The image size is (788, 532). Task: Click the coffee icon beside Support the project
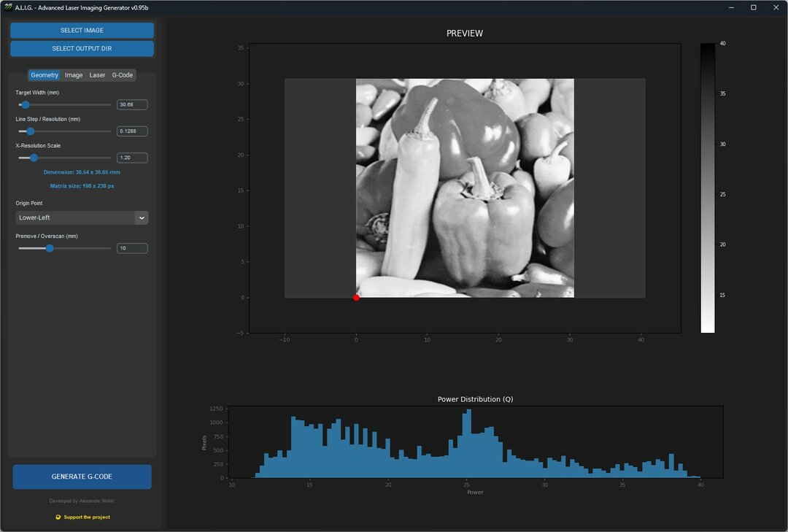pos(57,517)
